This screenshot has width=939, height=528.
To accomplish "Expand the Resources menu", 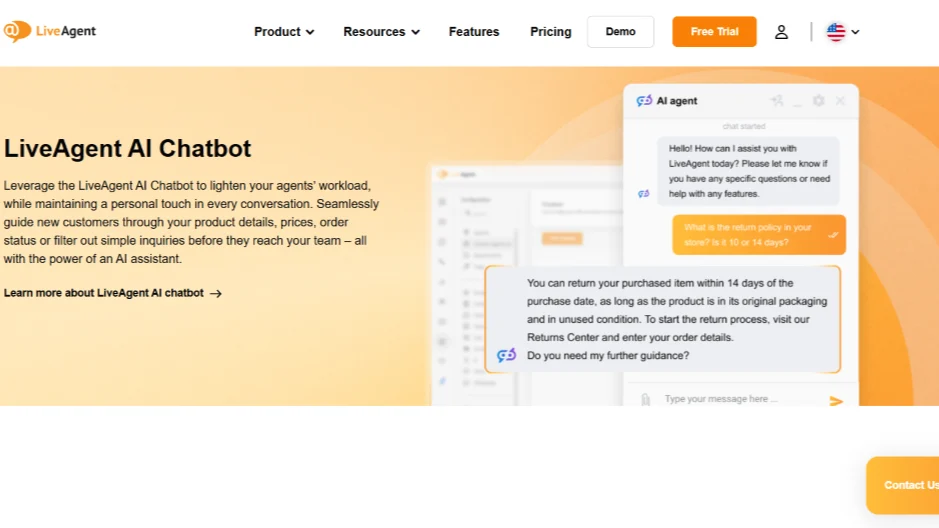I will click(x=381, y=32).
